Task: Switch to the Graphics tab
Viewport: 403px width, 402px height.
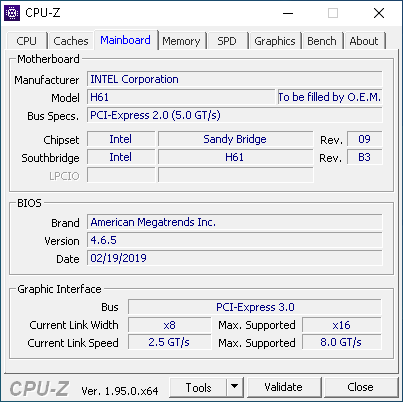Action: pos(275,41)
